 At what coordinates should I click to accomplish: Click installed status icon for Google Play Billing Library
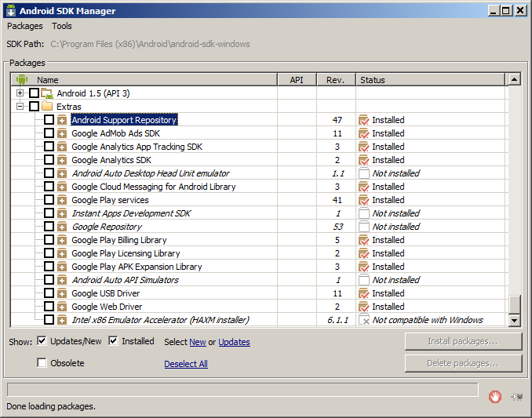pos(364,240)
